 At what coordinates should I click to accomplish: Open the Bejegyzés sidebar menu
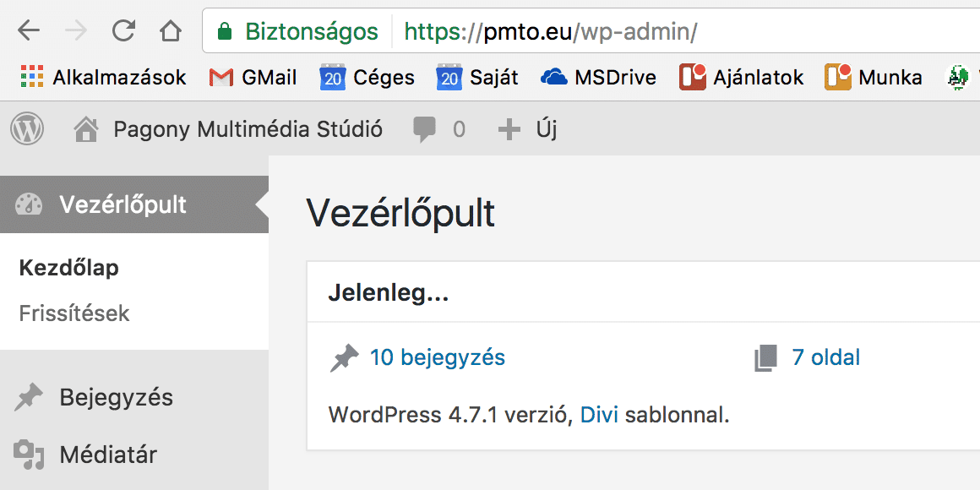[116, 397]
